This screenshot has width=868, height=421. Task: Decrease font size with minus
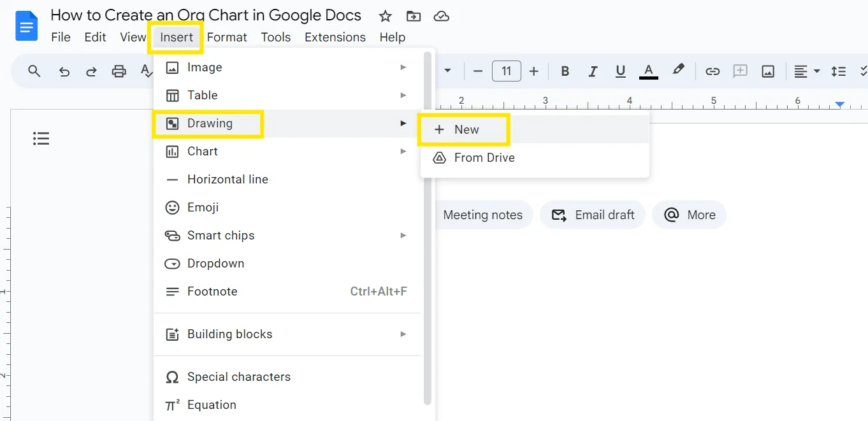pos(478,71)
